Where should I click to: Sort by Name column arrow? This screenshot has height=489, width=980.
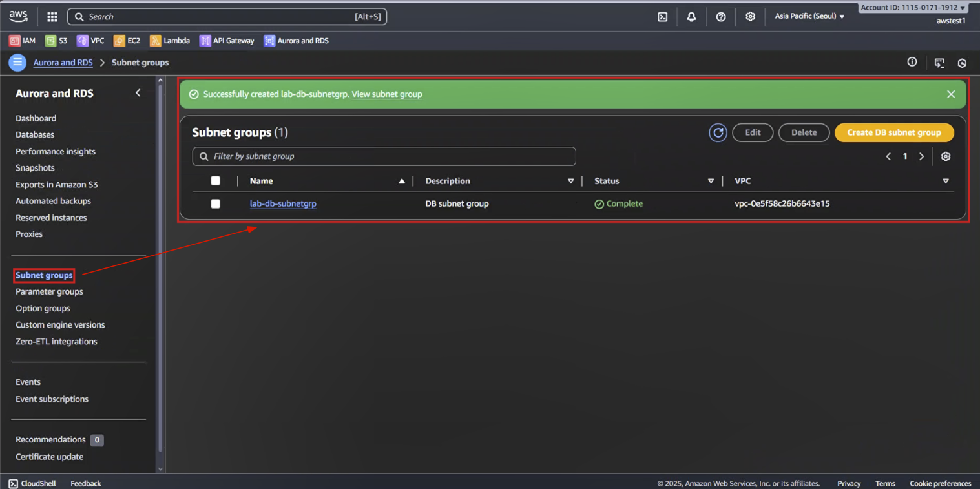click(402, 181)
